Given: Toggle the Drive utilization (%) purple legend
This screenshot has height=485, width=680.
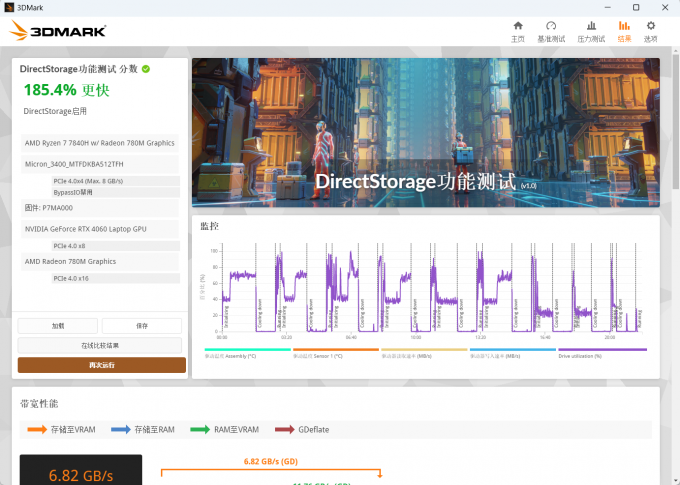Looking at the screenshot, I should (x=601, y=353).
